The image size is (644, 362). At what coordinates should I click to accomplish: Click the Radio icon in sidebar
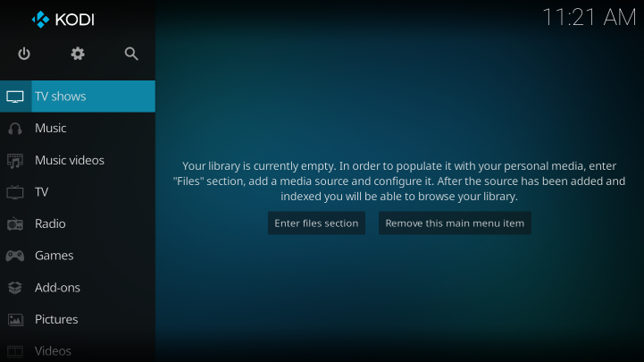[x=15, y=224]
